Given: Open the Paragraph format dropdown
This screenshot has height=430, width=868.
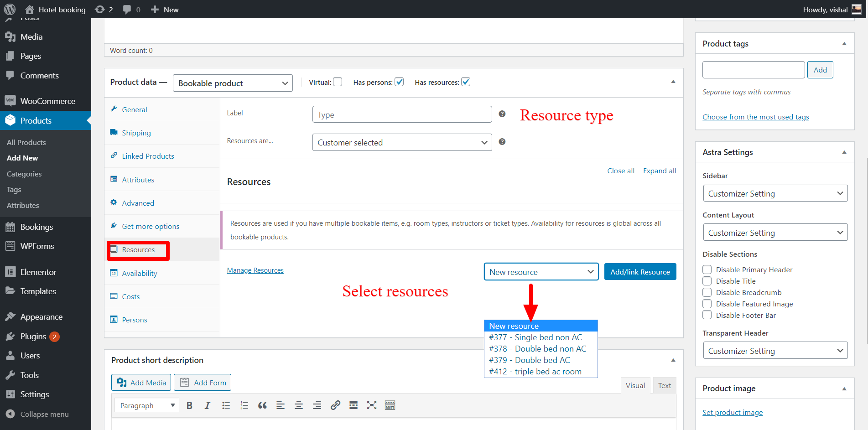Looking at the screenshot, I should coord(147,405).
